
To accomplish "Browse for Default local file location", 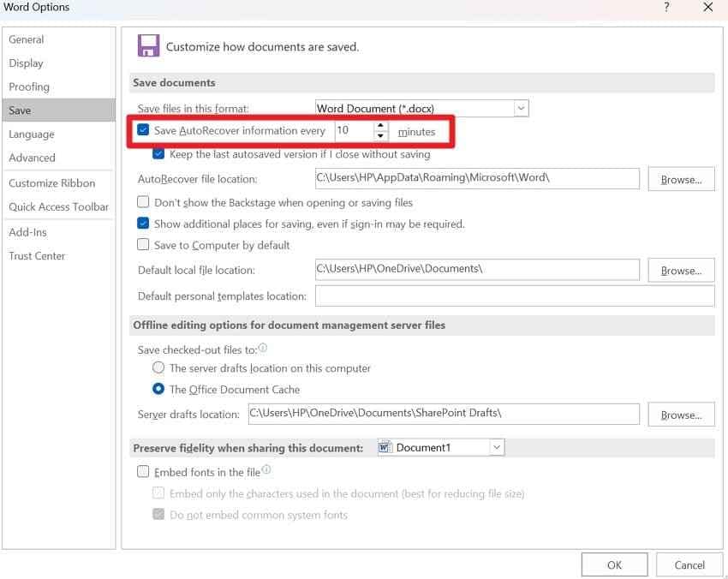I will [x=681, y=271].
